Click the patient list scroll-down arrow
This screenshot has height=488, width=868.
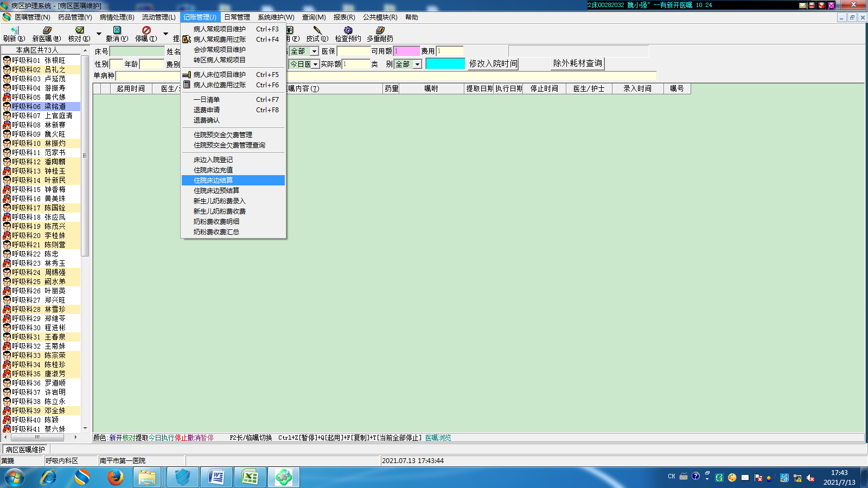tap(85, 428)
